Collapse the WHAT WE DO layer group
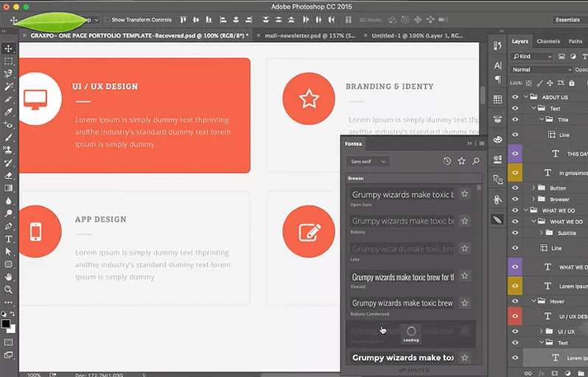Screen dimensions: 588x377 [x=526, y=210]
